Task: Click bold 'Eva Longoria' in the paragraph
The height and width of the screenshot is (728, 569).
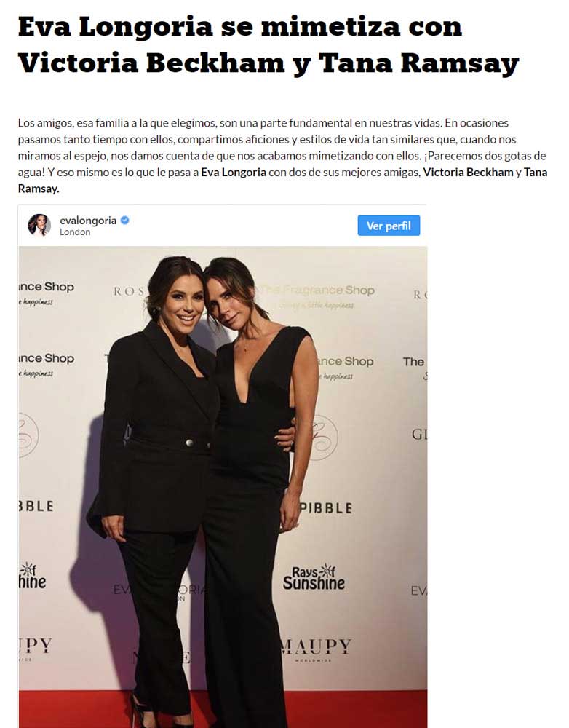Action: tap(234, 173)
